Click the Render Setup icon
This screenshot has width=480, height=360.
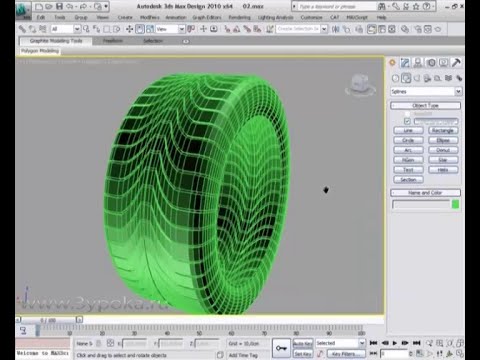pos(418,29)
